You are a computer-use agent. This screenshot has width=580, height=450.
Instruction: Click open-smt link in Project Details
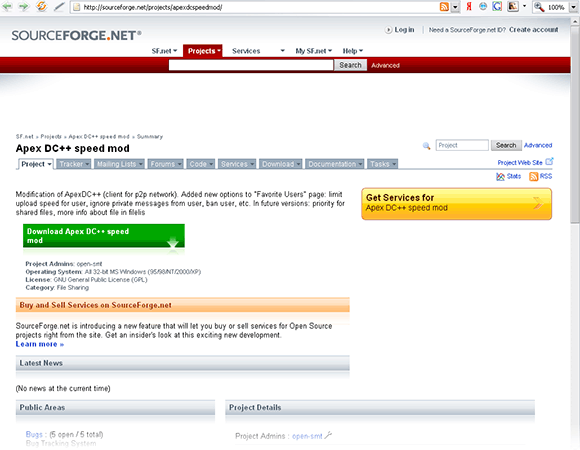tap(307, 436)
